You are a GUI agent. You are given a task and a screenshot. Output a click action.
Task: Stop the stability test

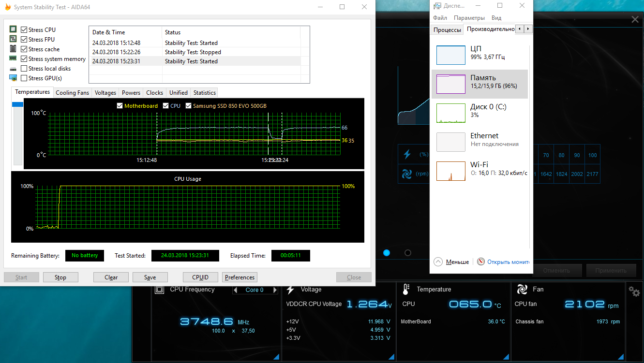coord(60,277)
